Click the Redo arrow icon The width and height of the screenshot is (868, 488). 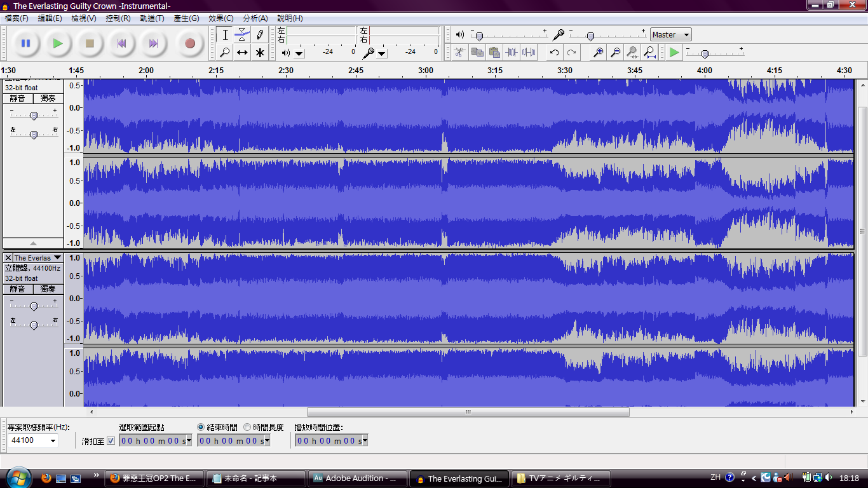click(572, 52)
